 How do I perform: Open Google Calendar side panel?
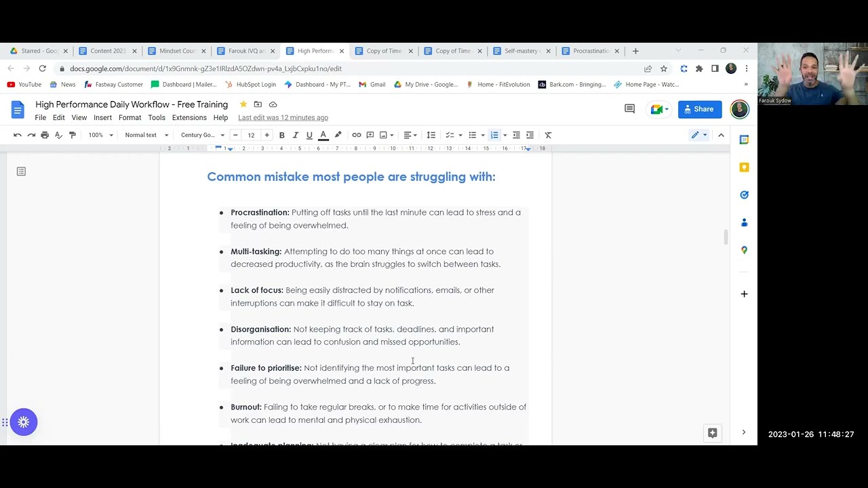pyautogui.click(x=744, y=140)
